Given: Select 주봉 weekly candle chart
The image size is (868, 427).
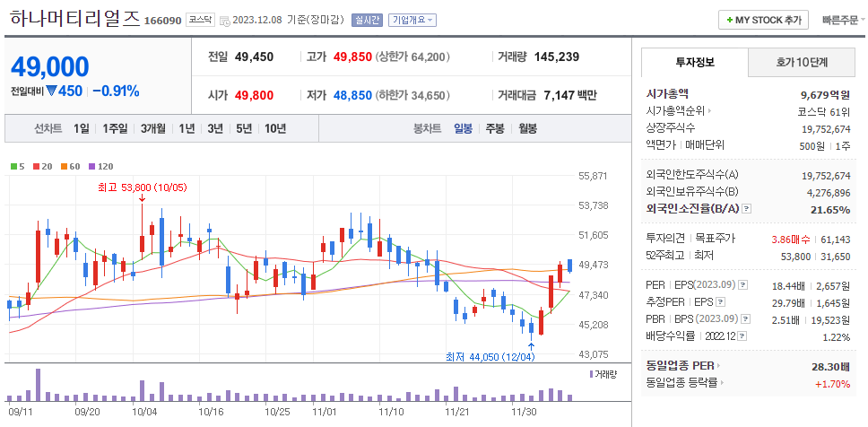Looking at the screenshot, I should point(495,128).
